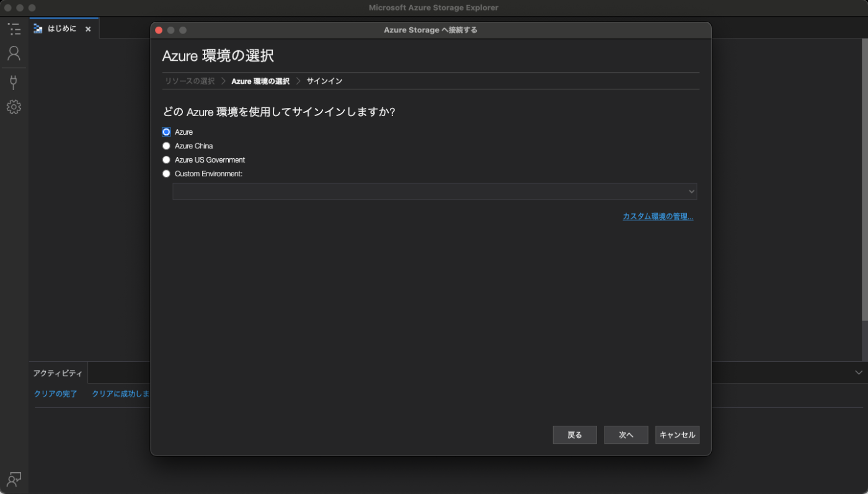Open the Settings gear icon

pyautogui.click(x=14, y=107)
